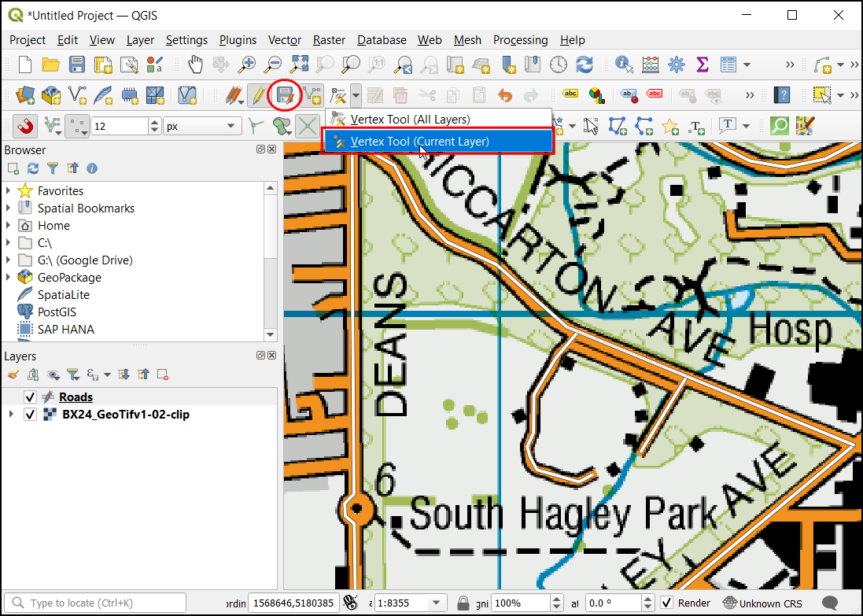Select the Pan Map hand tool

(195, 65)
